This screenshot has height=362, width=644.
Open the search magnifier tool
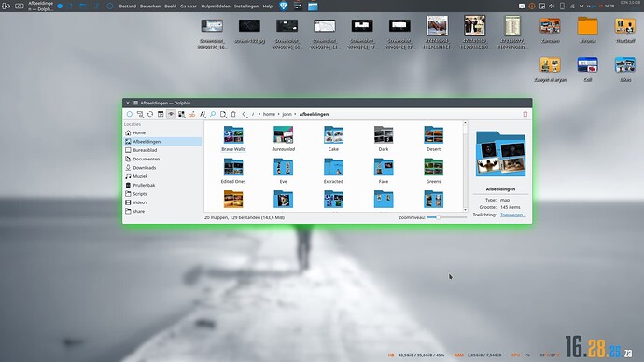pos(213,114)
